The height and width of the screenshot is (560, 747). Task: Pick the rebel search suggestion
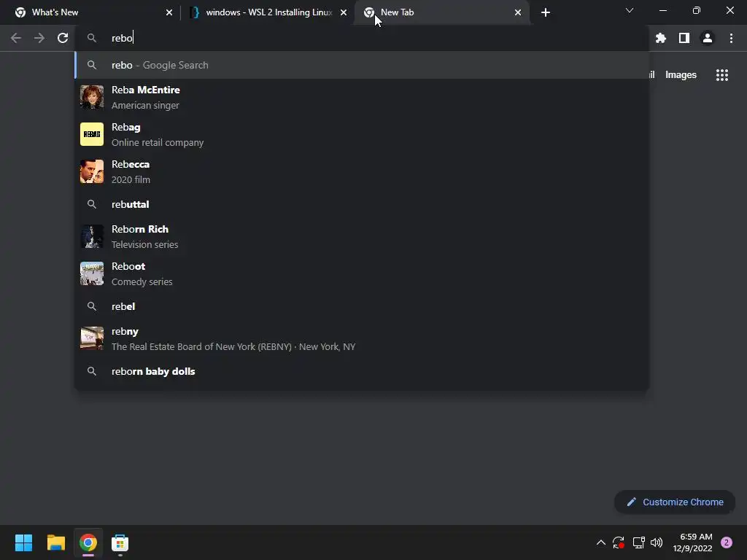[362, 306]
